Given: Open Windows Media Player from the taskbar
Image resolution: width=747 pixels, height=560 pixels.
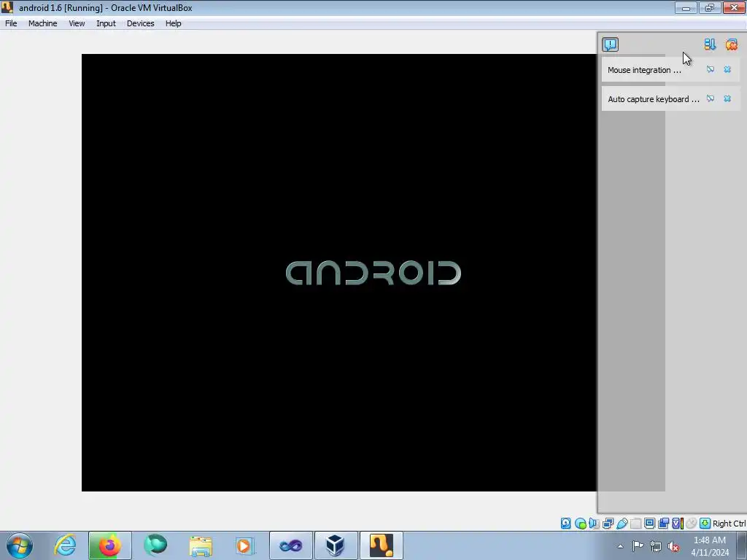Looking at the screenshot, I should pos(245,545).
